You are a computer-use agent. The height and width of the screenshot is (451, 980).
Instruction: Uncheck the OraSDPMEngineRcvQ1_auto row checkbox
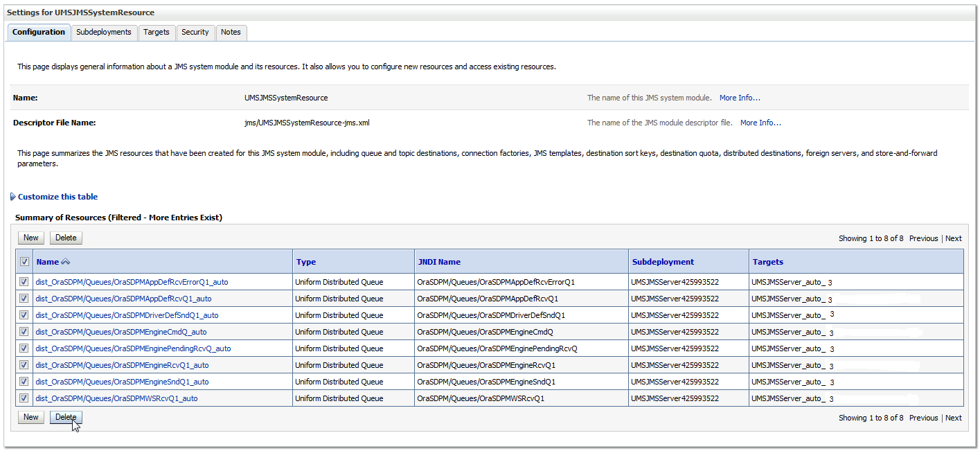click(24, 365)
